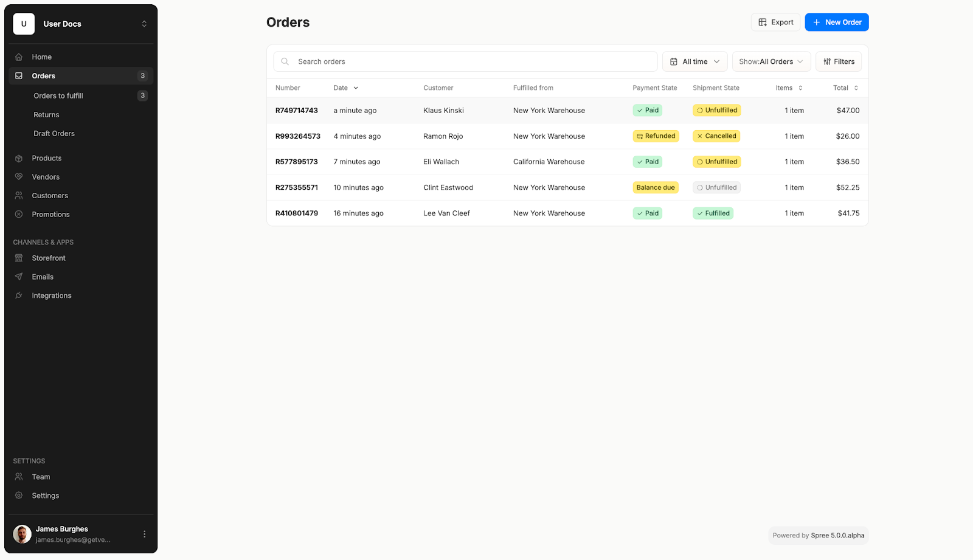
Task: Click the Customers people icon
Action: pyautogui.click(x=19, y=196)
